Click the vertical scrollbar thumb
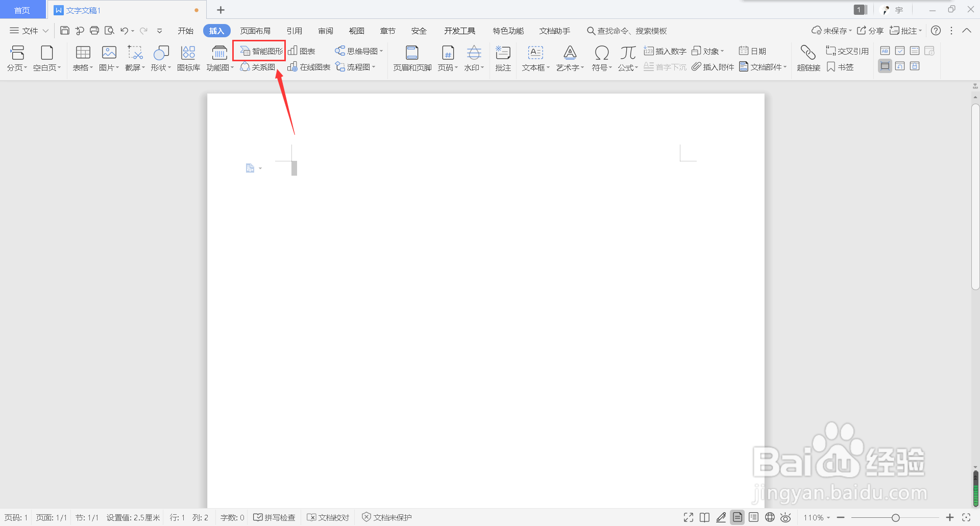The image size is (980, 526). click(975, 197)
